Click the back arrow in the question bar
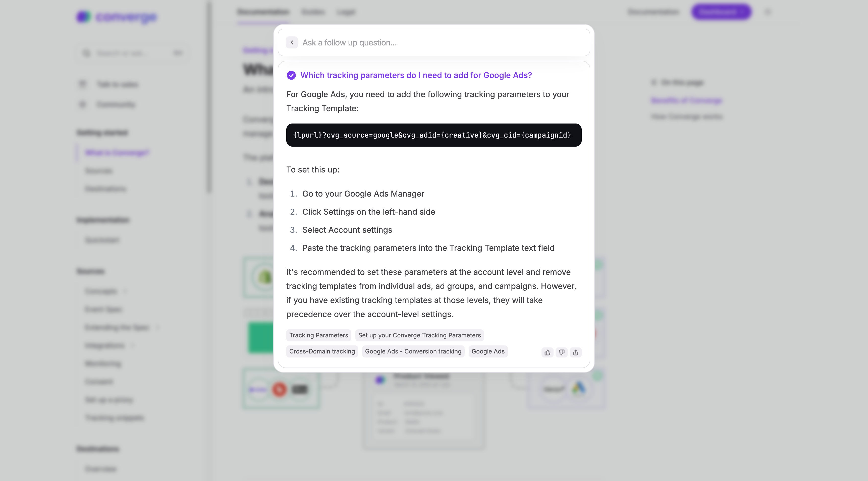Viewport: 868px width, 481px height. 291,42
